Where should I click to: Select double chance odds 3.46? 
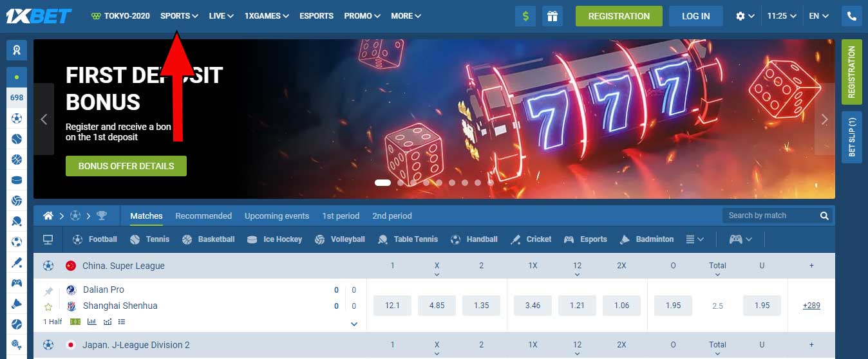coord(533,306)
